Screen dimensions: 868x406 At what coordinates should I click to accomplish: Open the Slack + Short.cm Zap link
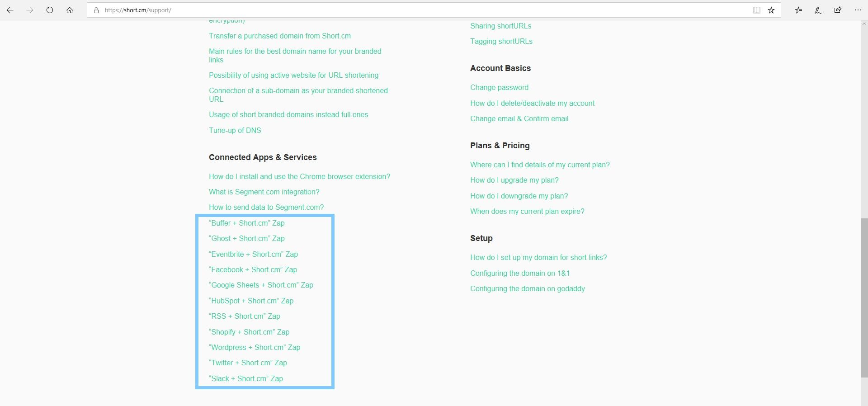coord(246,378)
